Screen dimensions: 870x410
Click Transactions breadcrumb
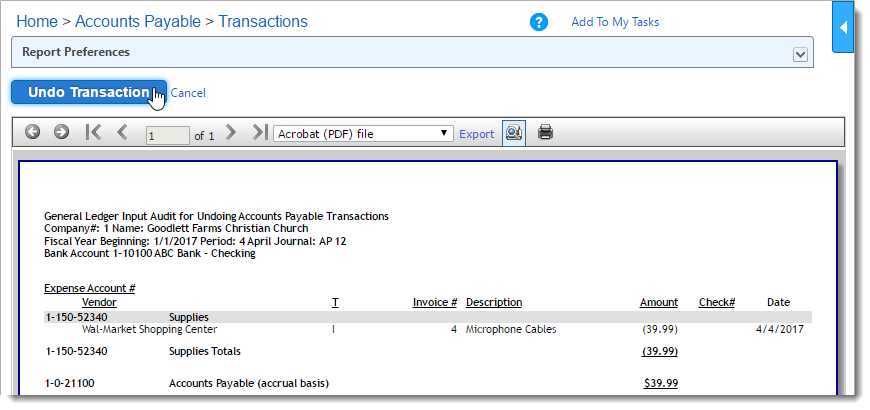[x=263, y=21]
